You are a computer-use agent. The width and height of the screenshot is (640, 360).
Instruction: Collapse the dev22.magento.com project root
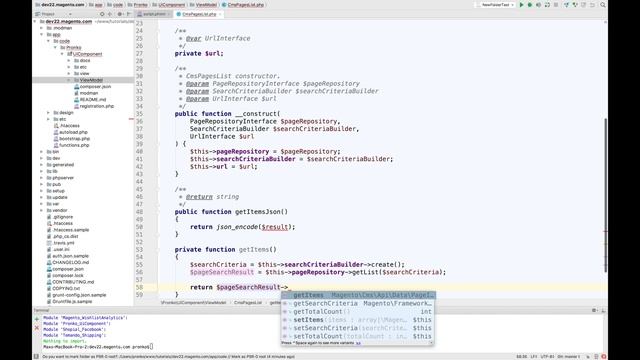[x=35, y=22]
